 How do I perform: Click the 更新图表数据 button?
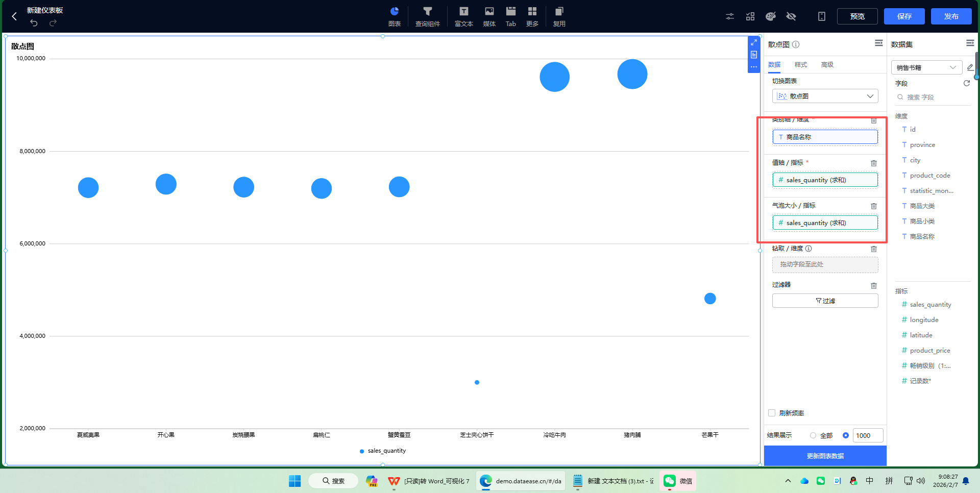coord(825,456)
